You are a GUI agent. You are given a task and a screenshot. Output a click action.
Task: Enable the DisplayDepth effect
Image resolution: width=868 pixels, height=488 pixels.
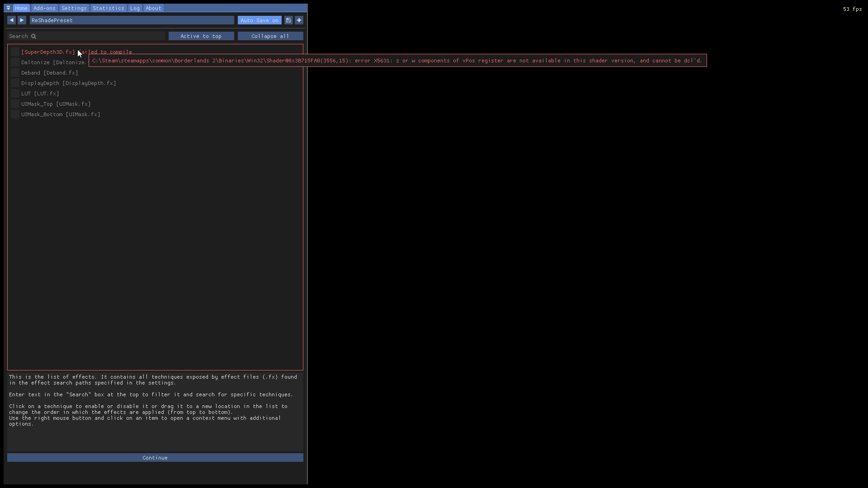tap(15, 83)
